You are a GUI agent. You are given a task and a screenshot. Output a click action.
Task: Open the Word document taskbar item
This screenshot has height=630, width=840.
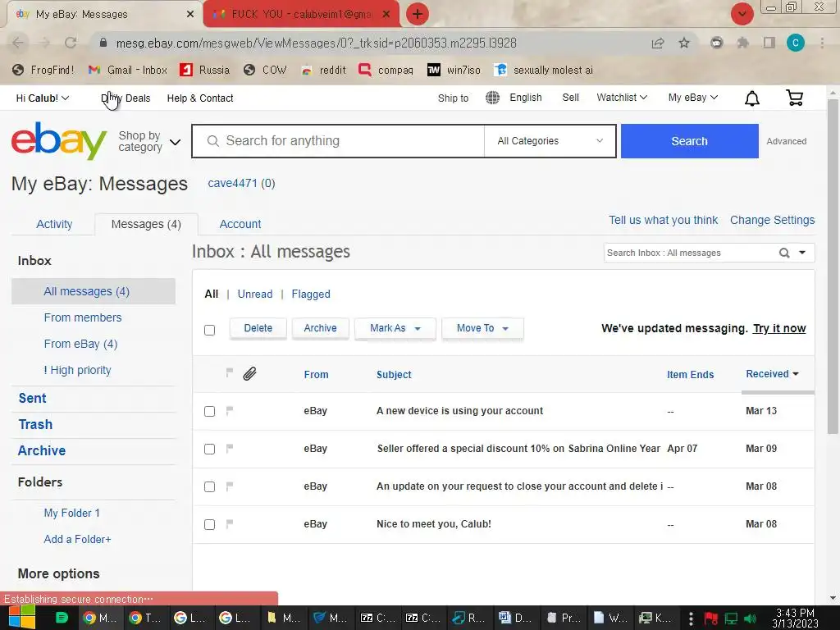pyautogui.click(x=515, y=618)
